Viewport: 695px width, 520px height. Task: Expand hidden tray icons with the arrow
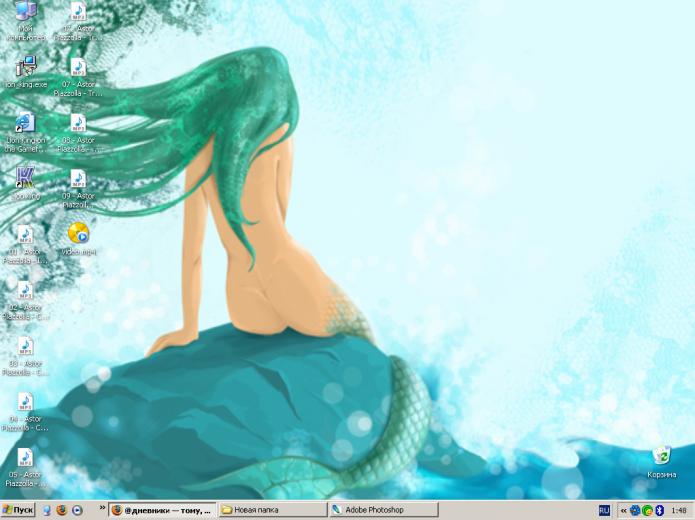click(x=624, y=511)
